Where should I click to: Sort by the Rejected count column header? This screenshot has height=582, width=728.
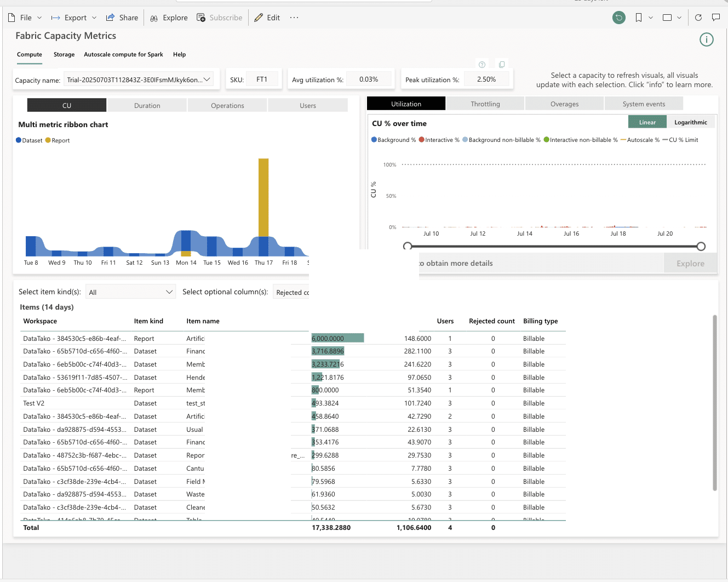pos(492,321)
